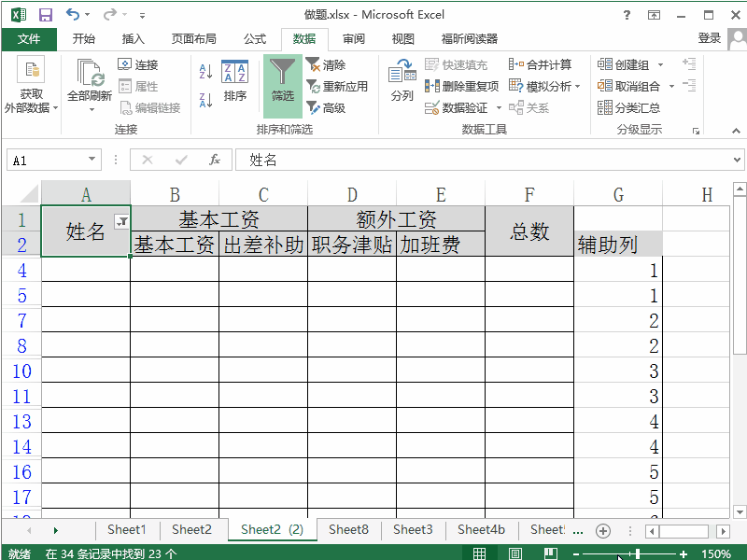
Task: Click the 重新应用 (Reapply) icon
Action: click(x=331, y=84)
